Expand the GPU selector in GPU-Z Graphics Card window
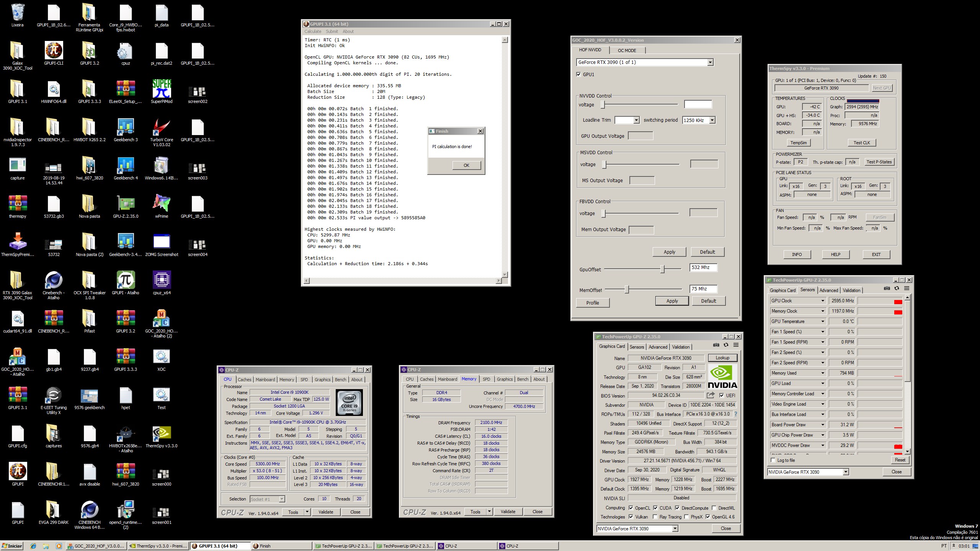Image resolution: width=980 pixels, height=551 pixels. [x=675, y=528]
